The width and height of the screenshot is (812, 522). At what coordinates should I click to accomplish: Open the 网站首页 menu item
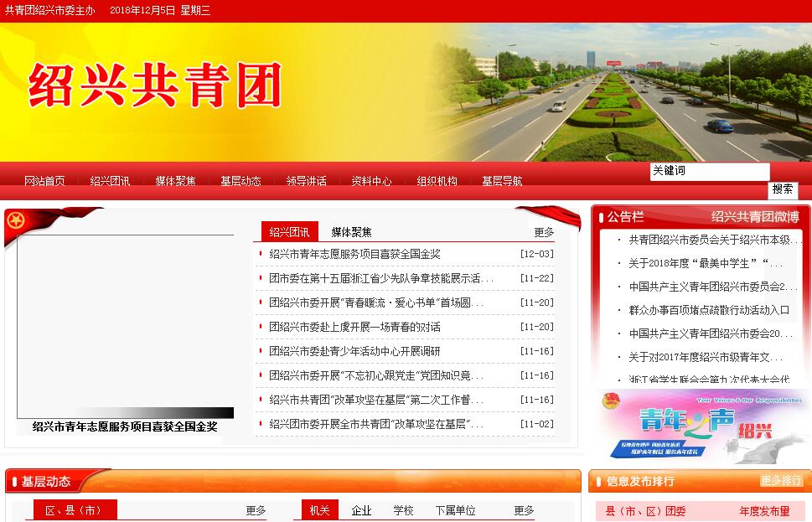click(x=44, y=181)
